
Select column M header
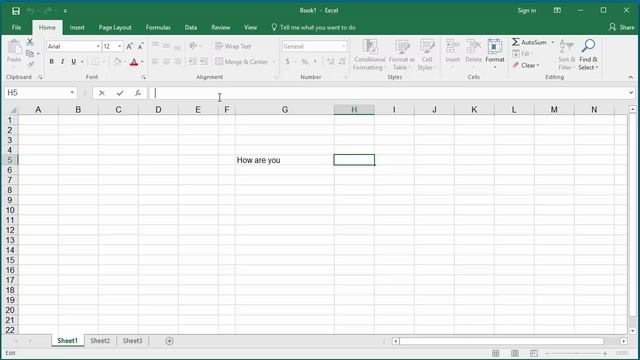pos(554,109)
